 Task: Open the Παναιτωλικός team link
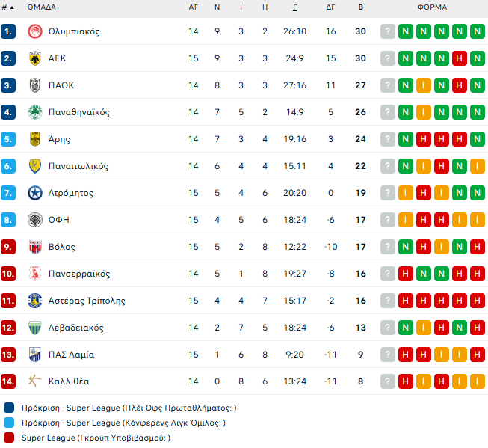tap(78, 166)
